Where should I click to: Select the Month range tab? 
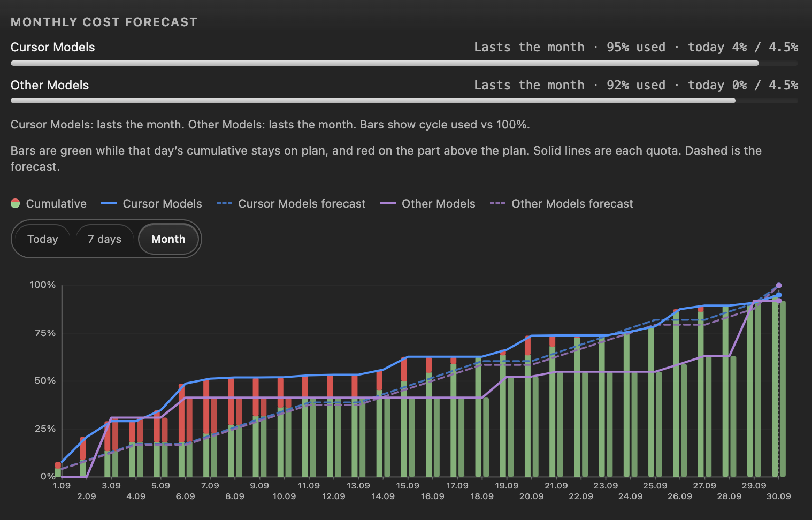(x=168, y=239)
